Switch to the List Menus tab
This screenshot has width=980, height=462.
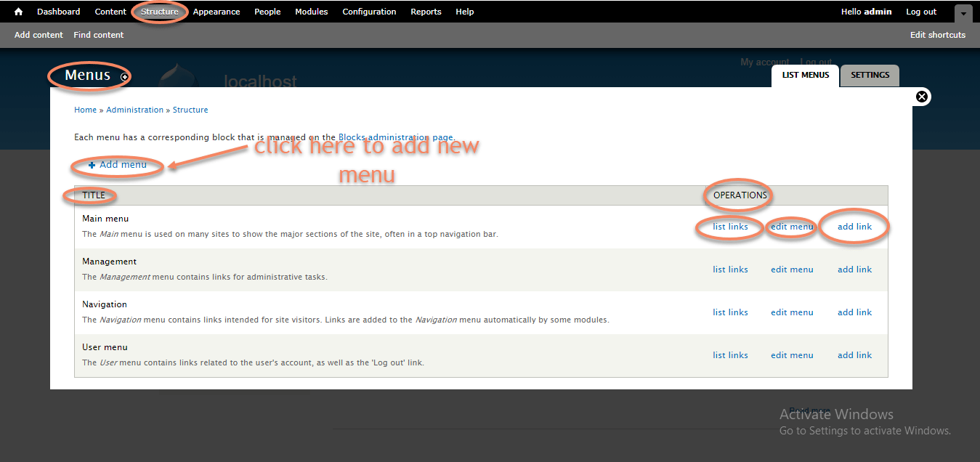(806, 76)
